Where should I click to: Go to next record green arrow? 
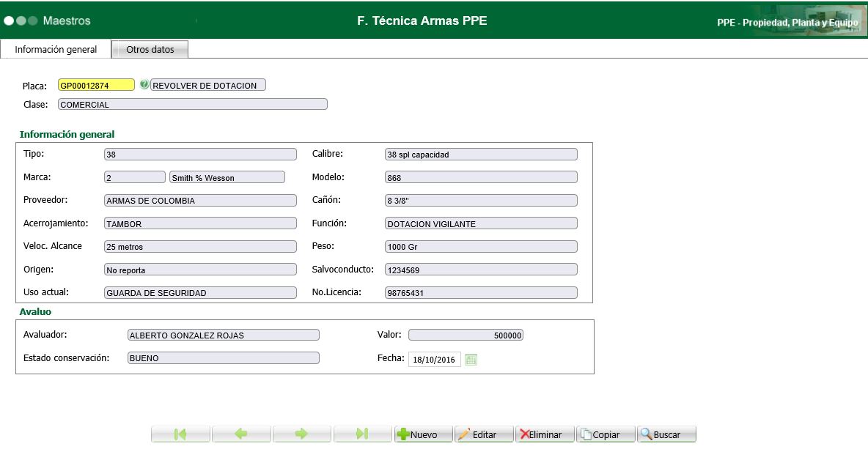[302, 434]
